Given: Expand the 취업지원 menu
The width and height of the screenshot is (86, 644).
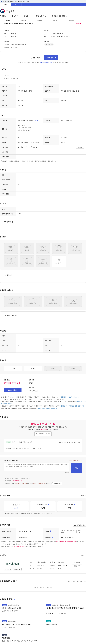Looking at the screenshot, I should coord(16,16).
